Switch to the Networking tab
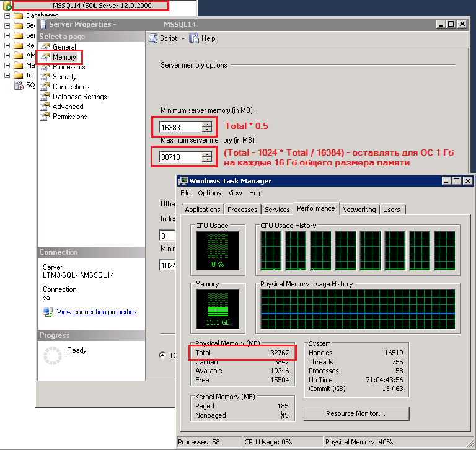This screenshot has width=476, height=450. click(359, 210)
